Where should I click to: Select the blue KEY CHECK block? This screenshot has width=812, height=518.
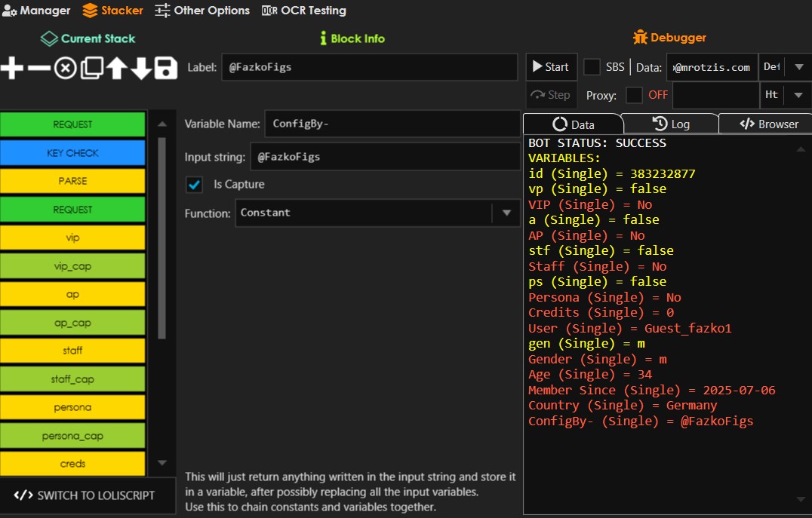[72, 153]
